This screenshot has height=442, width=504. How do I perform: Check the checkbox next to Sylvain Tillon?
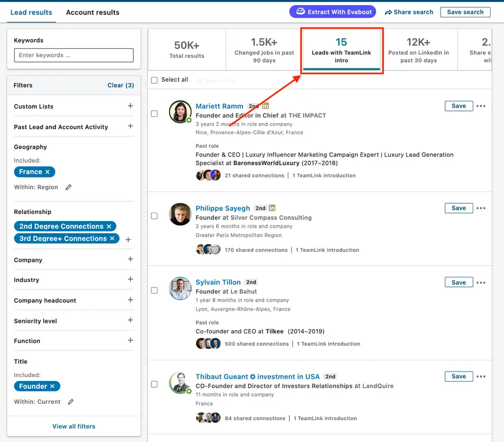[154, 290]
